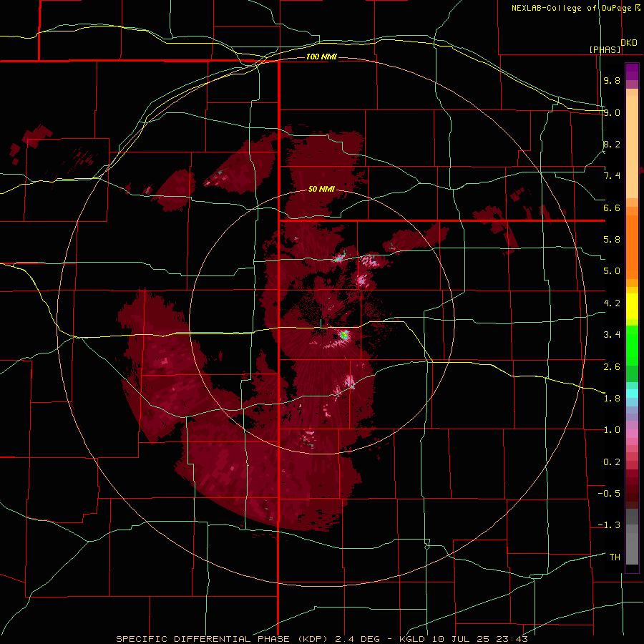
Task: Click the 5.0 value on color scale
Action: 612,271
